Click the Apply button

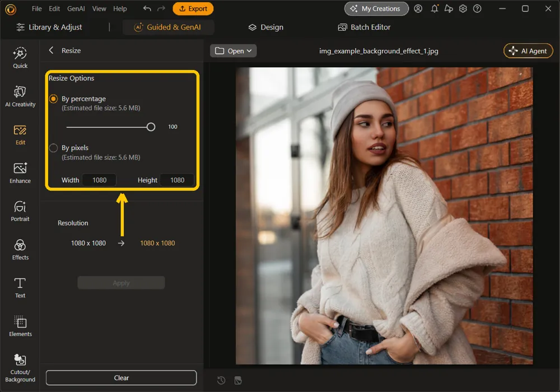[x=121, y=283]
